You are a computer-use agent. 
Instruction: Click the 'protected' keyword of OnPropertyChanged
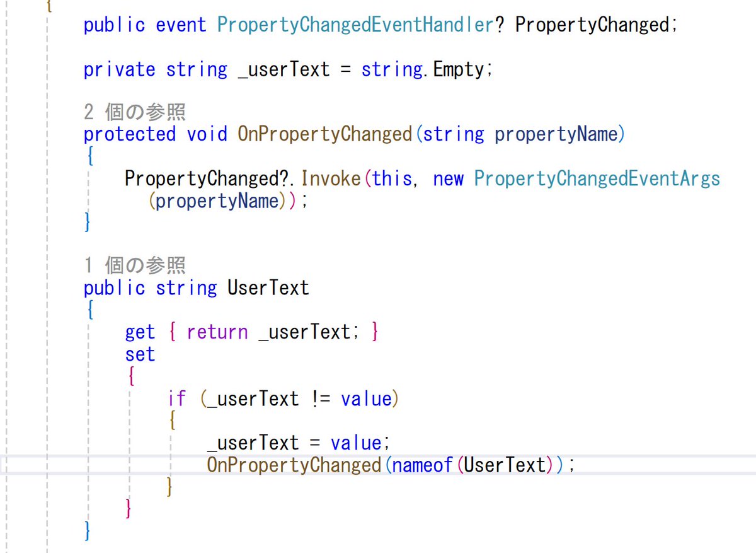pos(130,134)
